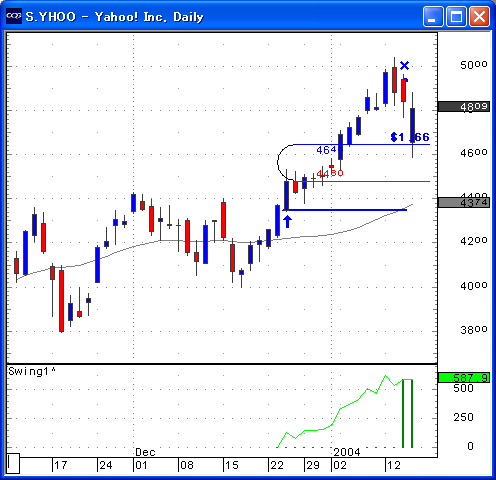Click the date label 22 on time axis
Viewport: 496px width, 480px height.
(277, 465)
